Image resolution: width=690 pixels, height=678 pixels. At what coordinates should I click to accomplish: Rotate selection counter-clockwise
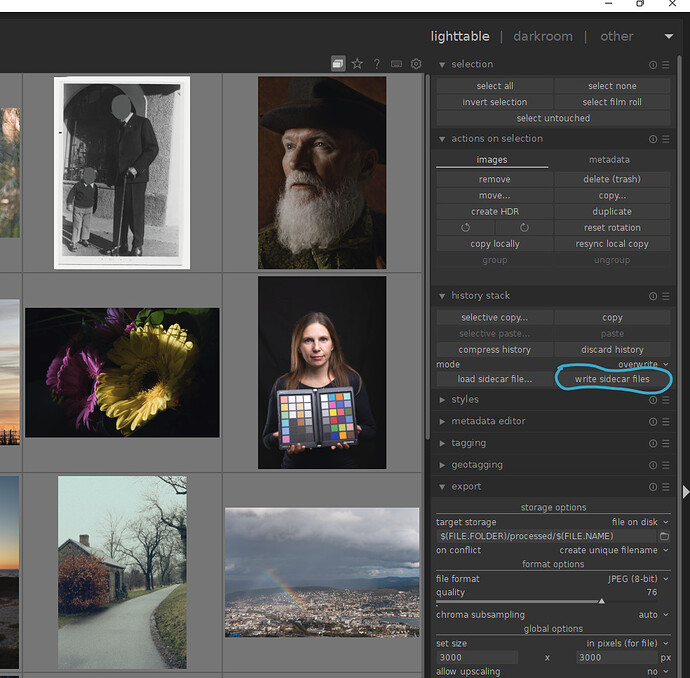[465, 228]
